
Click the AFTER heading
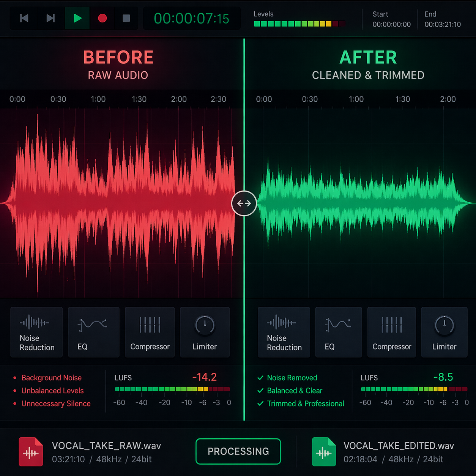pyautogui.click(x=368, y=58)
